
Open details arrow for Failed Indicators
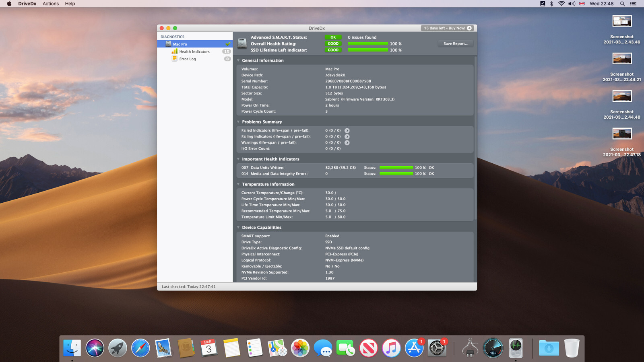pyautogui.click(x=347, y=130)
